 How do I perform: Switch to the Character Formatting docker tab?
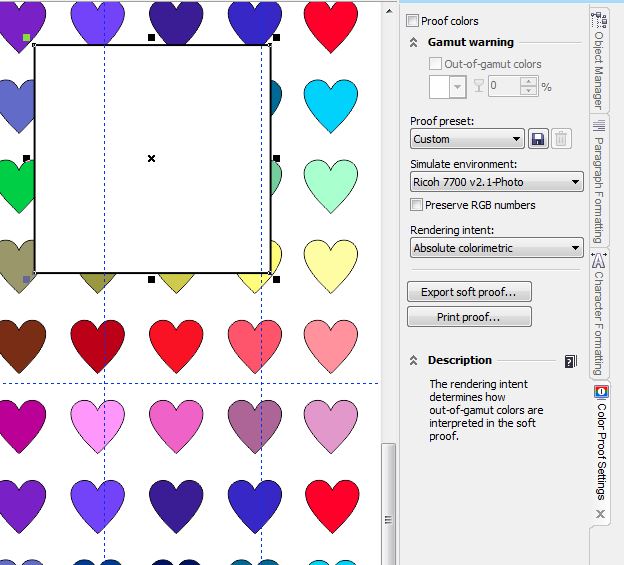(599, 314)
